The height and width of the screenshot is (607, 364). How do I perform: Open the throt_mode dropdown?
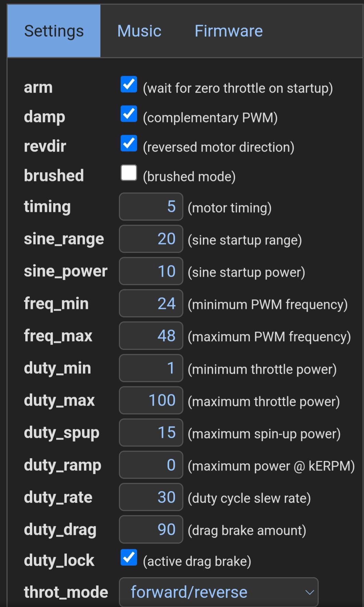click(219, 592)
